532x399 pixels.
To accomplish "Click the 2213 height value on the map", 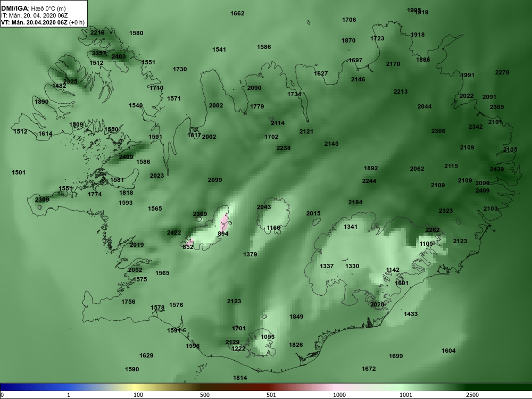I will click(401, 92).
